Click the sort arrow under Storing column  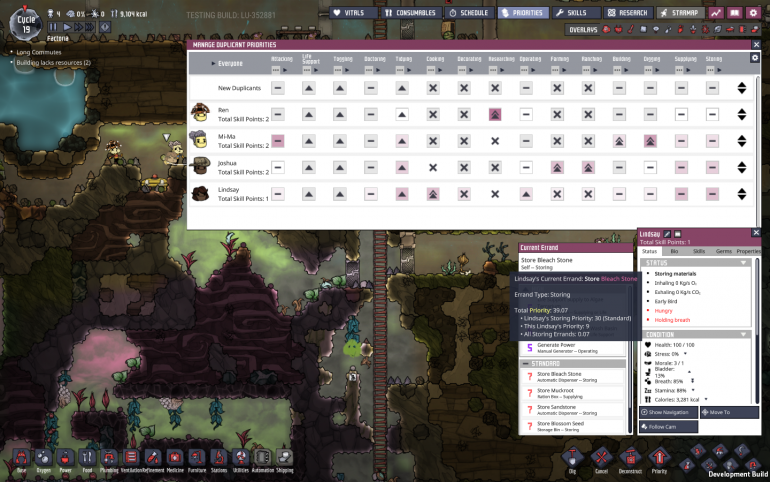click(x=719, y=70)
